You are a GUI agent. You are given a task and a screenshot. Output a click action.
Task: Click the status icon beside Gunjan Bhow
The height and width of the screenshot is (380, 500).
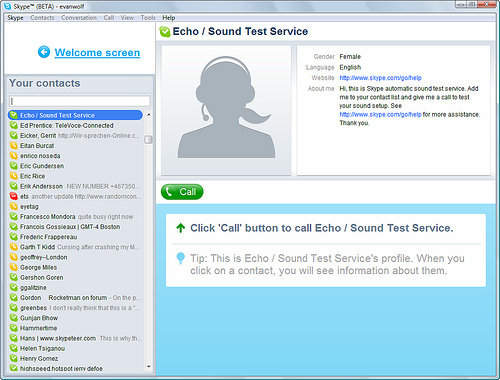tap(14, 318)
